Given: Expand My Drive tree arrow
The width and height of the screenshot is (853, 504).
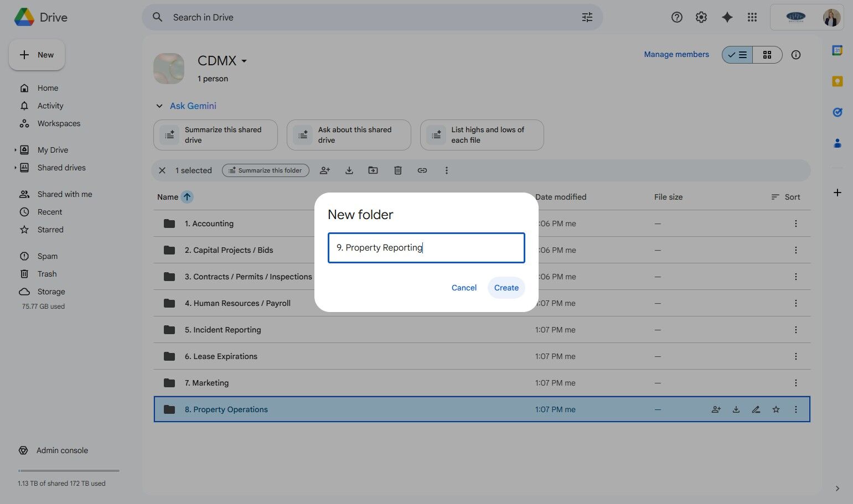Looking at the screenshot, I should (15, 150).
